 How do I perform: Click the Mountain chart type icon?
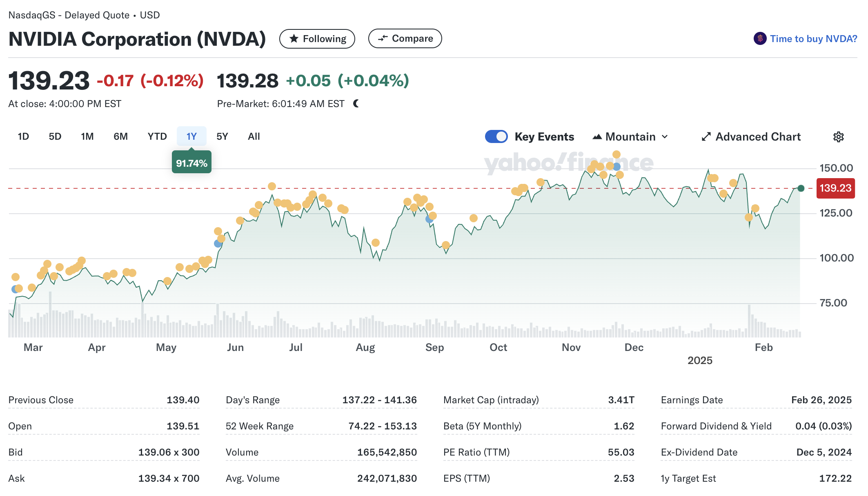tap(597, 137)
